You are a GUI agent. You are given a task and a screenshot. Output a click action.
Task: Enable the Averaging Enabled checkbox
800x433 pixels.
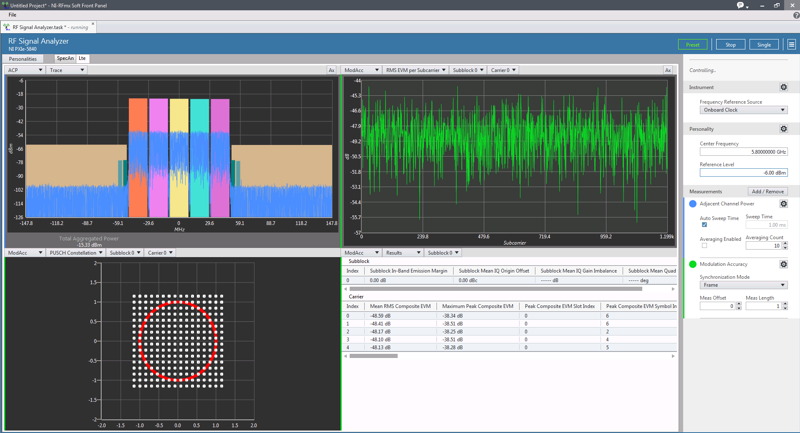pyautogui.click(x=704, y=246)
